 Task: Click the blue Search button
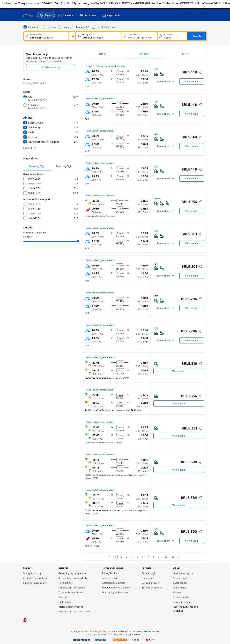coord(196,36)
